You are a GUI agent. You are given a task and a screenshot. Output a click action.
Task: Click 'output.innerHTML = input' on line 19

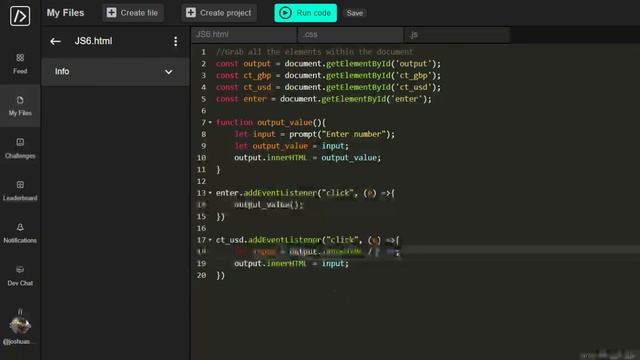[291, 264]
